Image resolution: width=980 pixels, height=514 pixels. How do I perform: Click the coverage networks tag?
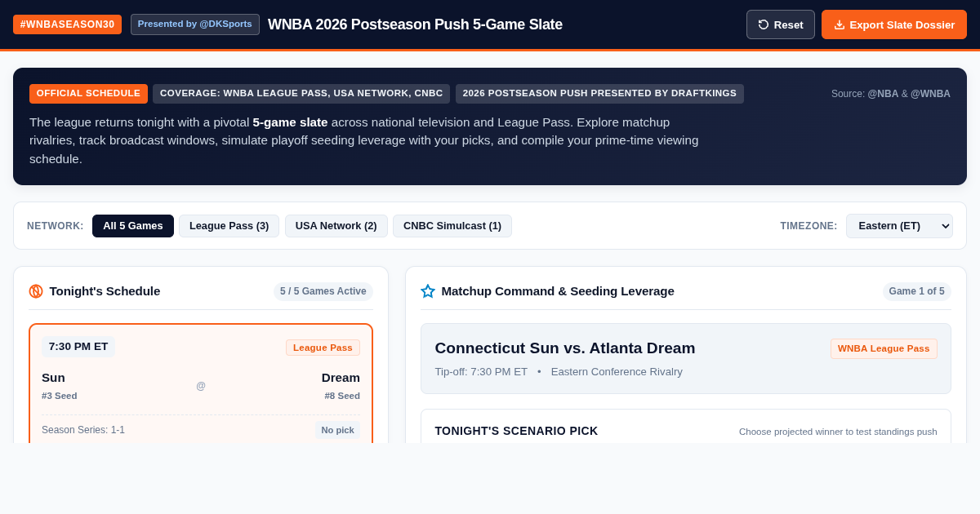pos(301,94)
